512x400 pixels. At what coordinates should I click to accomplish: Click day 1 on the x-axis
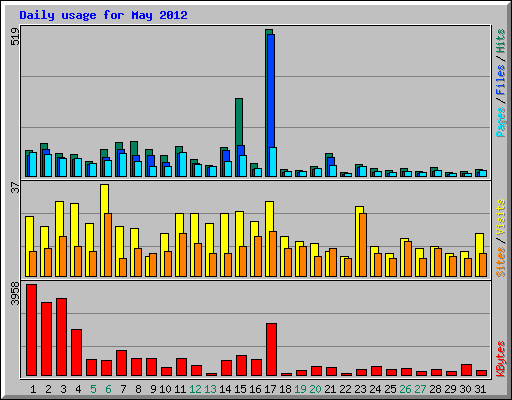click(33, 389)
